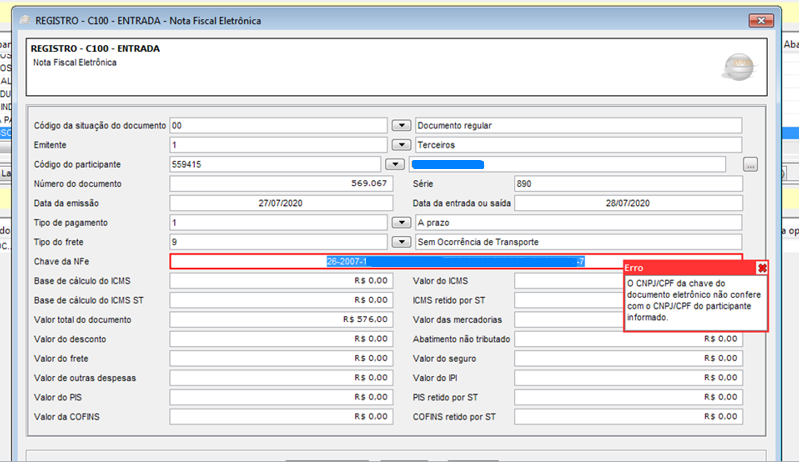The width and height of the screenshot is (799, 467).
Task: Click the Data da emissão field 27/07/2020
Action: coord(281,203)
